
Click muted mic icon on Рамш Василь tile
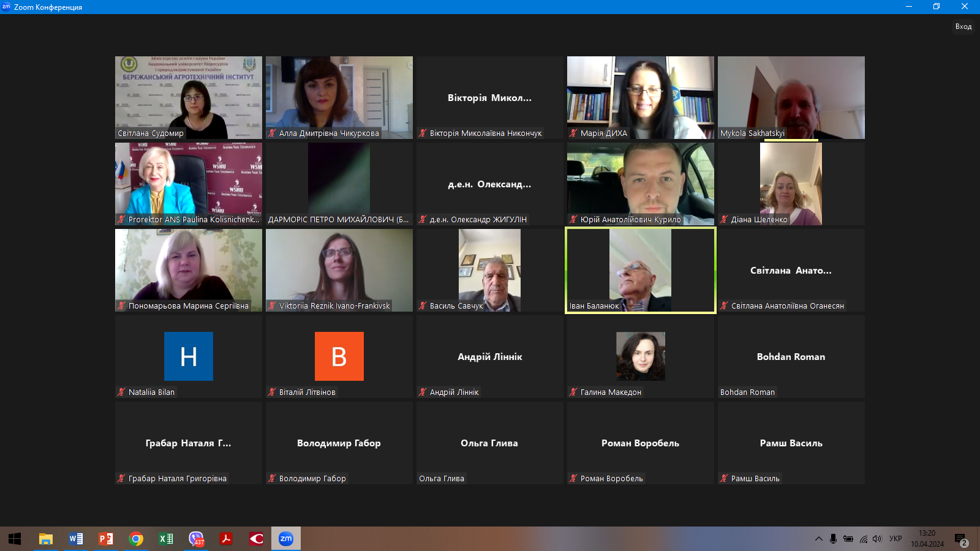(x=724, y=478)
